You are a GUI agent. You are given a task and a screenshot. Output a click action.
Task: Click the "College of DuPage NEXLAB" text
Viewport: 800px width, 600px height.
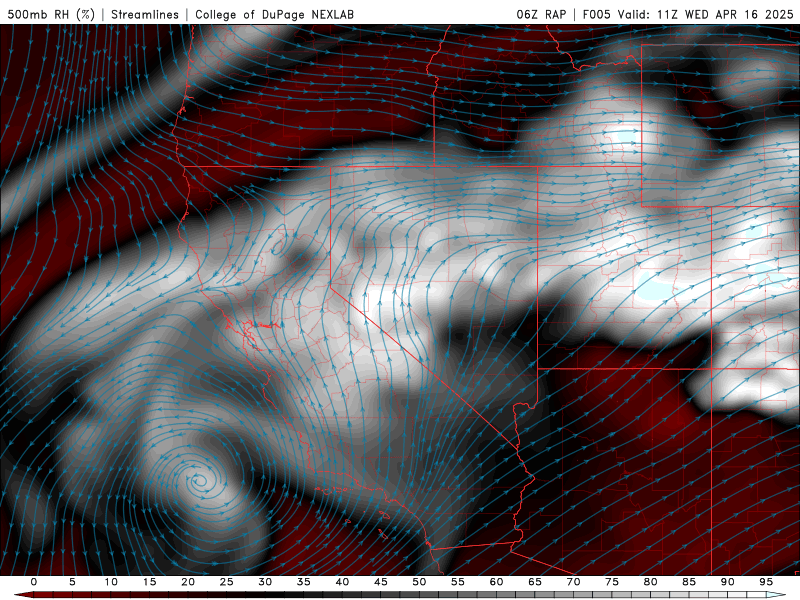(x=274, y=14)
